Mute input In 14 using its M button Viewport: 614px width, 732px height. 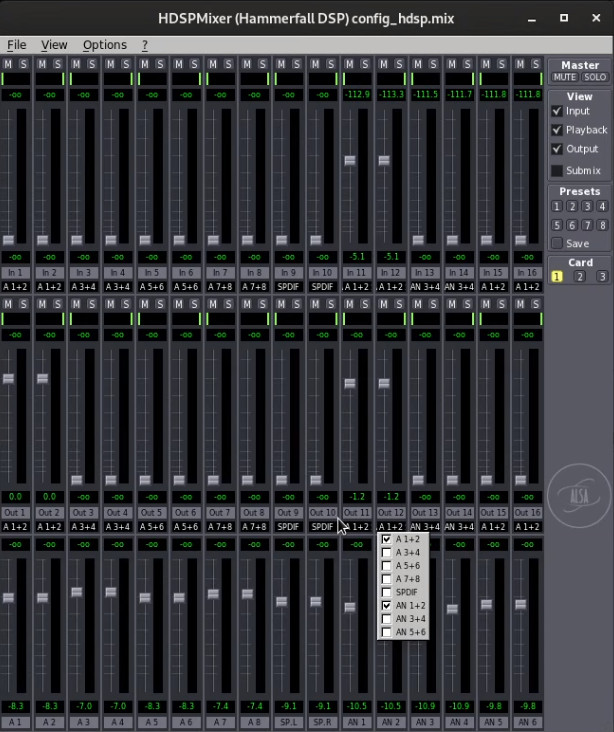(452, 64)
